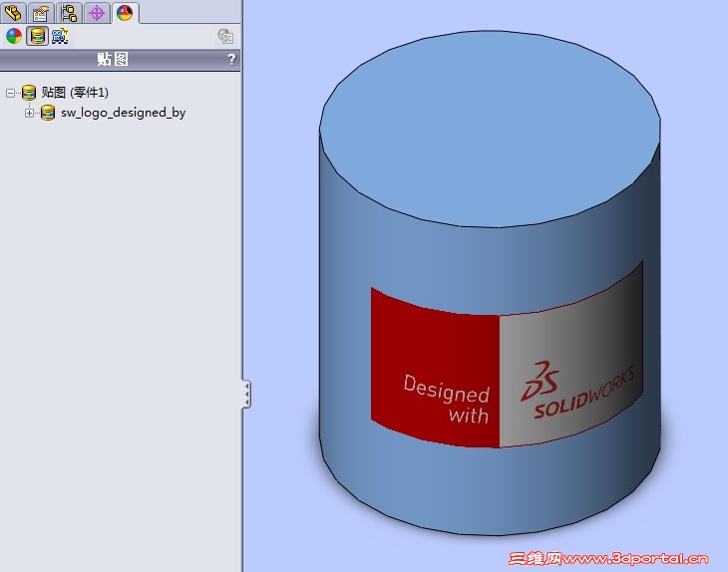Switch to the PropertyManager tab

pos(41,13)
